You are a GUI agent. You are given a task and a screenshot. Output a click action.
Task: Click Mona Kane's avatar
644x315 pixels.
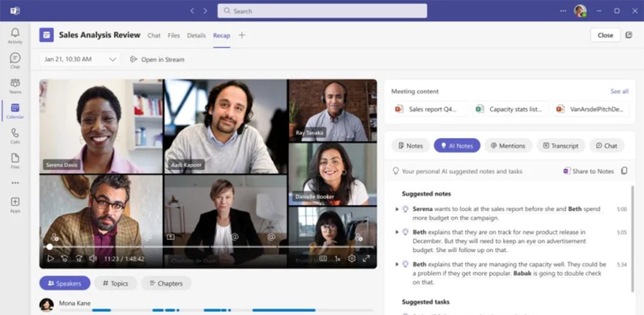[47, 305]
